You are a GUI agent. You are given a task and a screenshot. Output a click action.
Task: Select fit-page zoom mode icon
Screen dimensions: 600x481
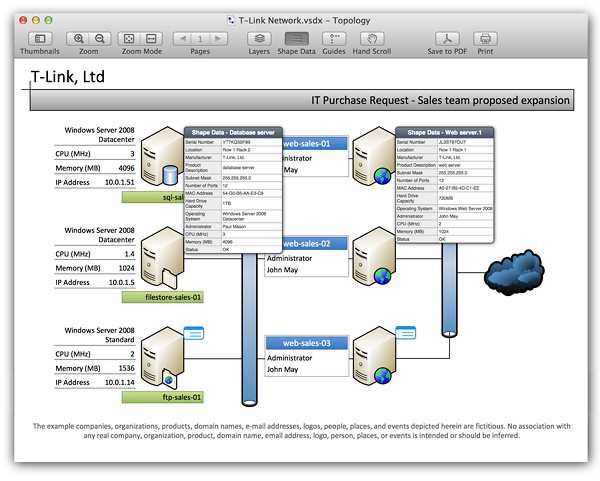129,39
